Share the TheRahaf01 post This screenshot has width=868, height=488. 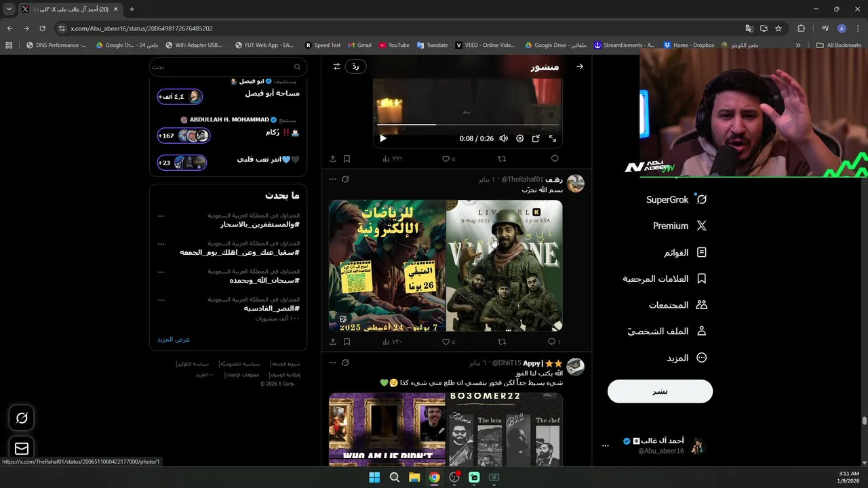point(333,342)
